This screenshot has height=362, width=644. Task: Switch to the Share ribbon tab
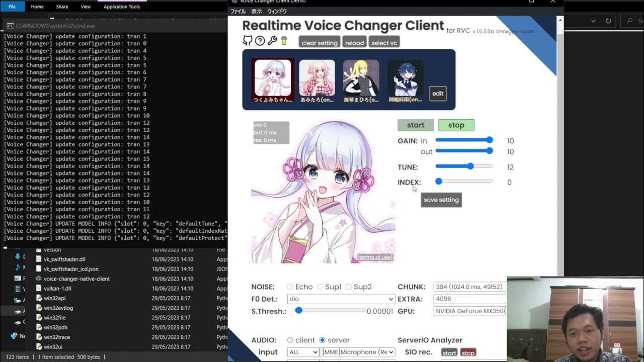click(62, 7)
